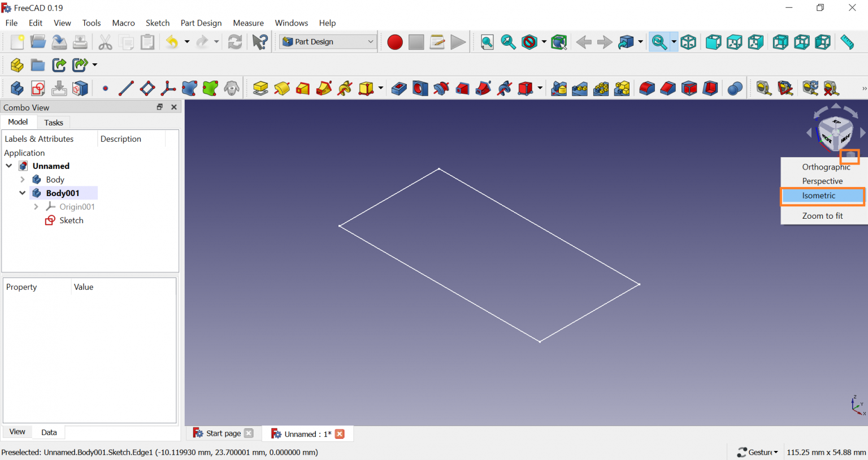Switch view to Orthographic mode

(x=826, y=167)
